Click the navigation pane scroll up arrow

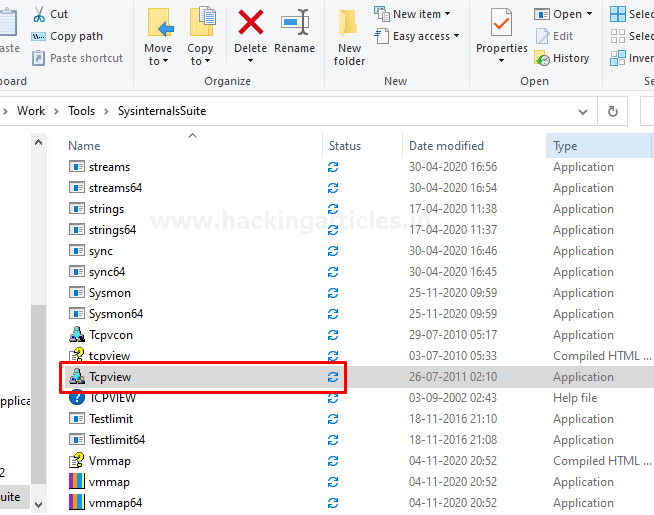click(x=38, y=143)
